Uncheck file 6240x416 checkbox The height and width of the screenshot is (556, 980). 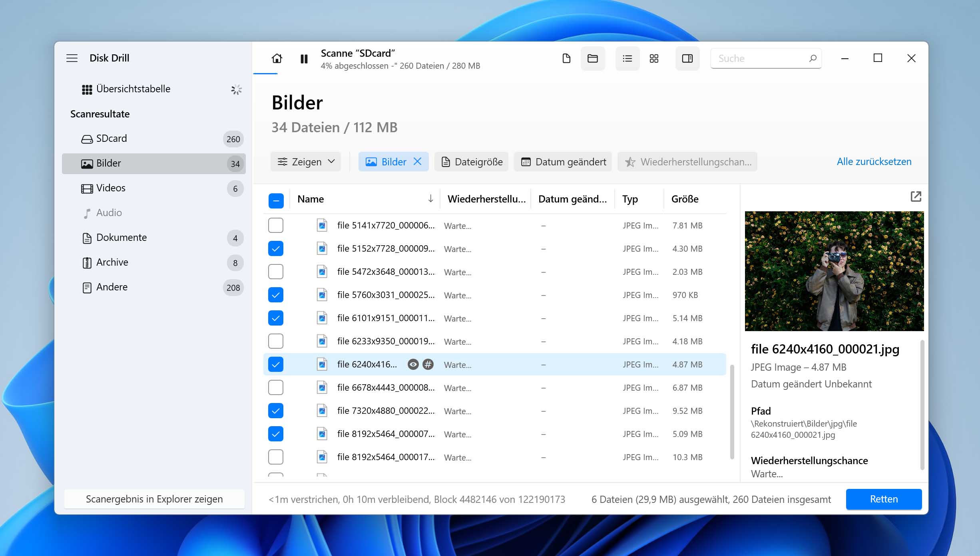point(276,364)
